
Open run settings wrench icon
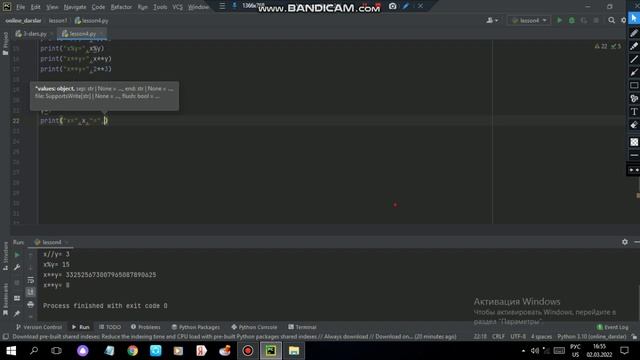point(17,267)
